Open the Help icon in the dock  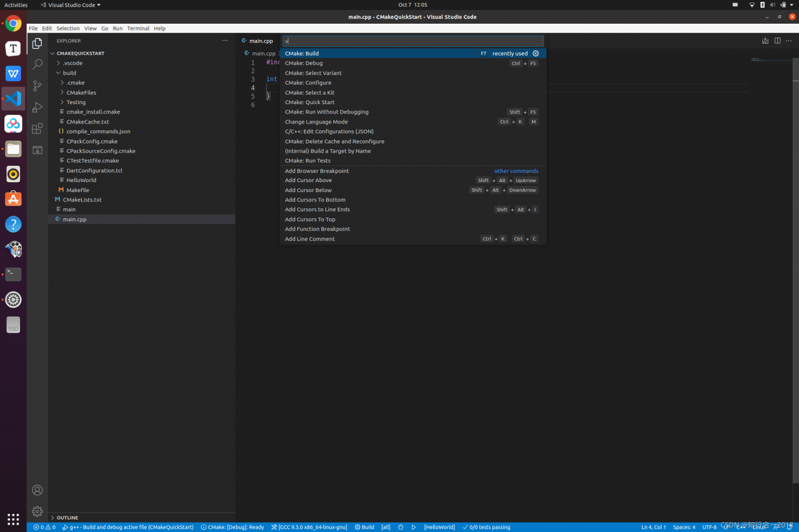point(13,224)
